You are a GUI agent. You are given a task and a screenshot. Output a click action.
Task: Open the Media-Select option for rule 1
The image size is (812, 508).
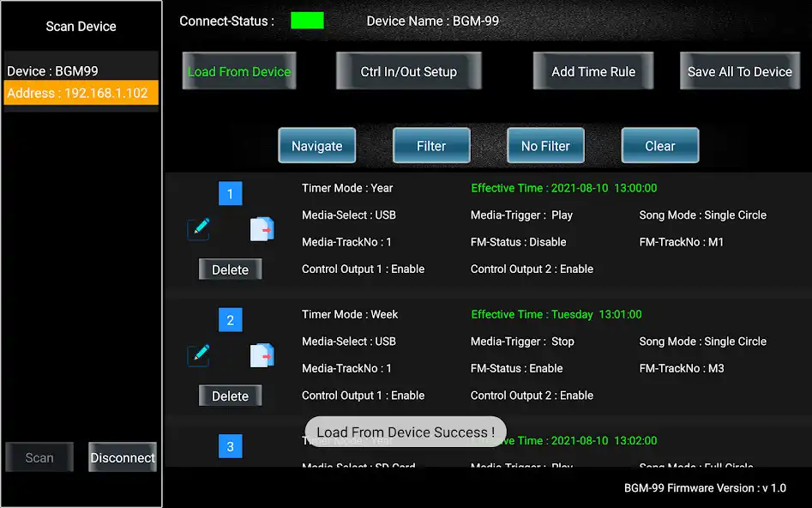[x=348, y=215]
